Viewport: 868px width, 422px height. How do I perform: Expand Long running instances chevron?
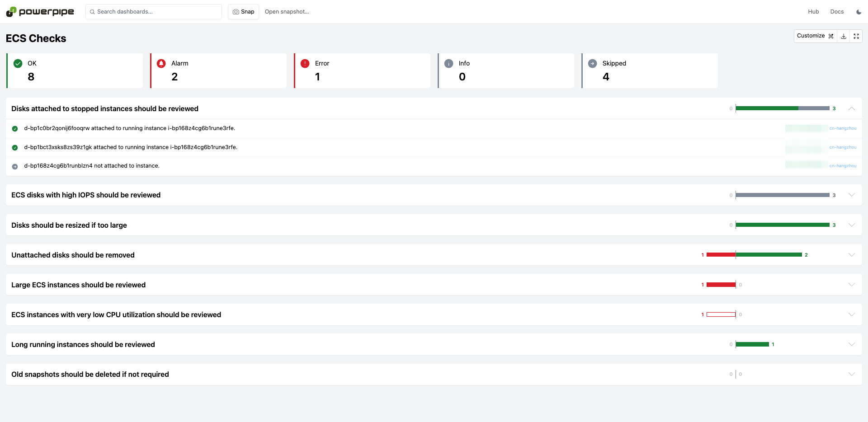(x=852, y=344)
